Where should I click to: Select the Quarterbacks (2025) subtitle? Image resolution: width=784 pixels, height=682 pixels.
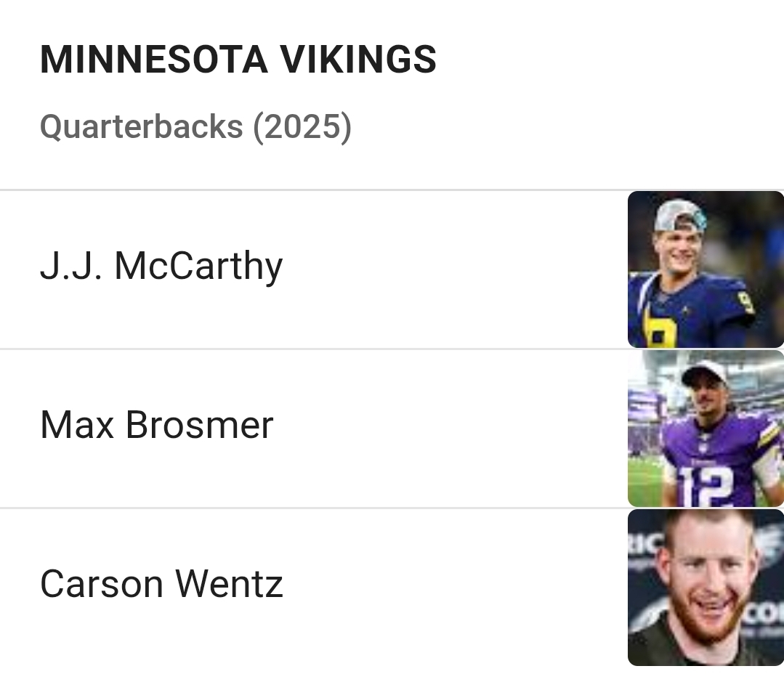[195, 126]
